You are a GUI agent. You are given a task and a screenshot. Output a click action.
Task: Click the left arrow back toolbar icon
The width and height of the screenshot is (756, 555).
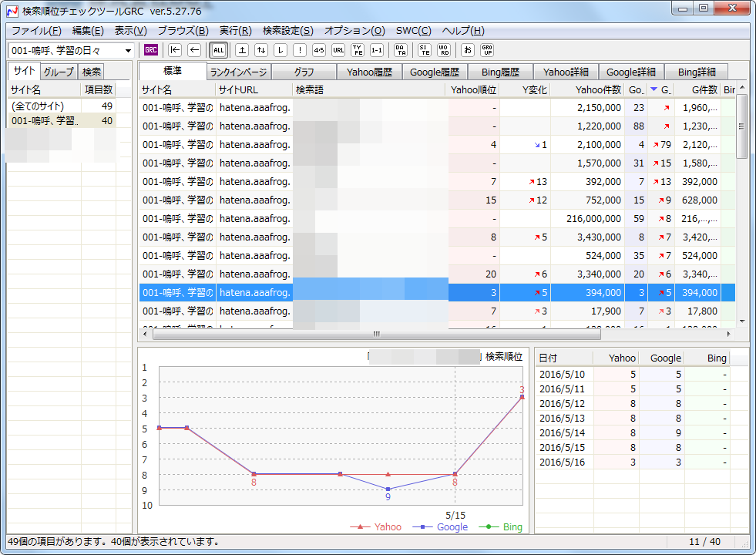[x=194, y=49]
